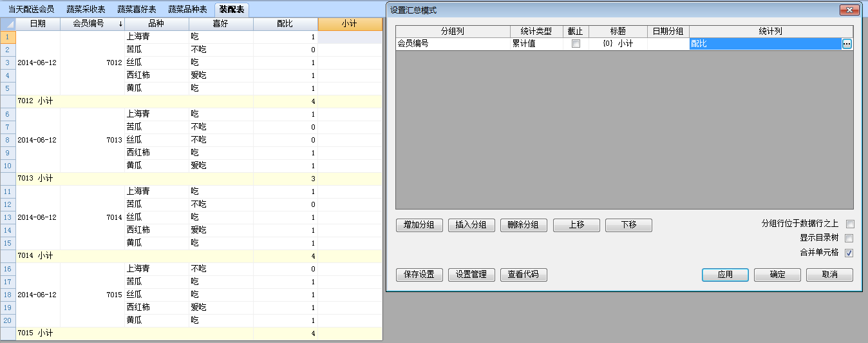Uncheck the 合并单元格 checkbox
Image resolution: width=868 pixels, height=343 pixels.
(849, 253)
